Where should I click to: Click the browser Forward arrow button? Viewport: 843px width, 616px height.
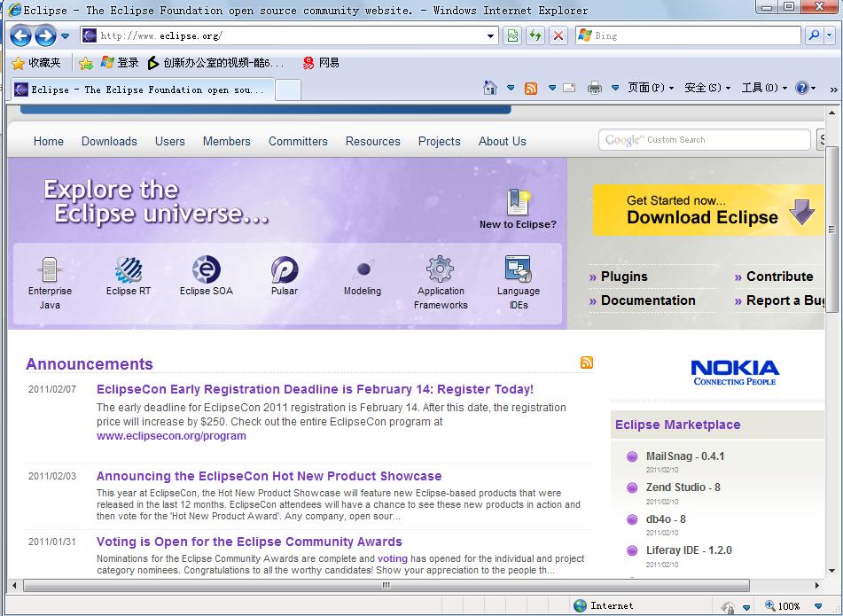pos(46,36)
